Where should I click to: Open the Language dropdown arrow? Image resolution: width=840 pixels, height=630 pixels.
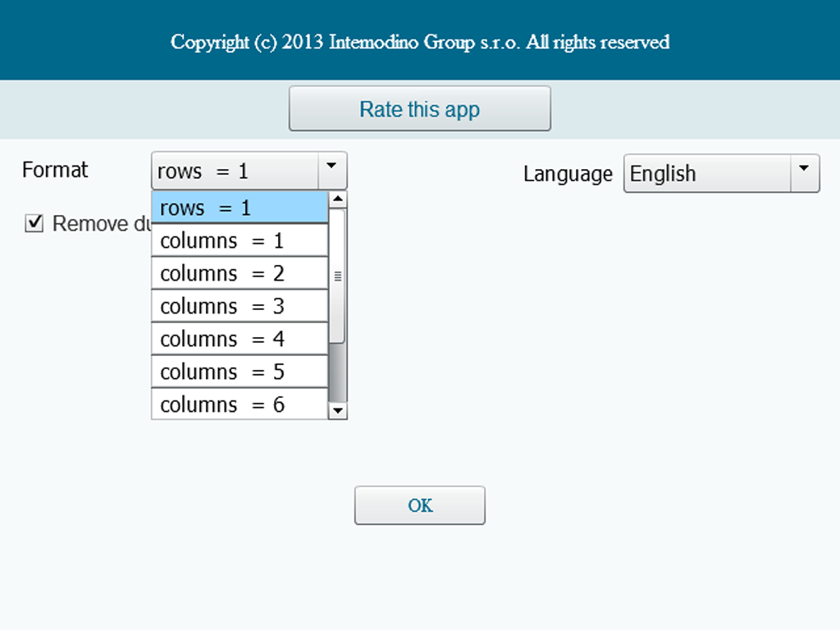click(x=804, y=170)
